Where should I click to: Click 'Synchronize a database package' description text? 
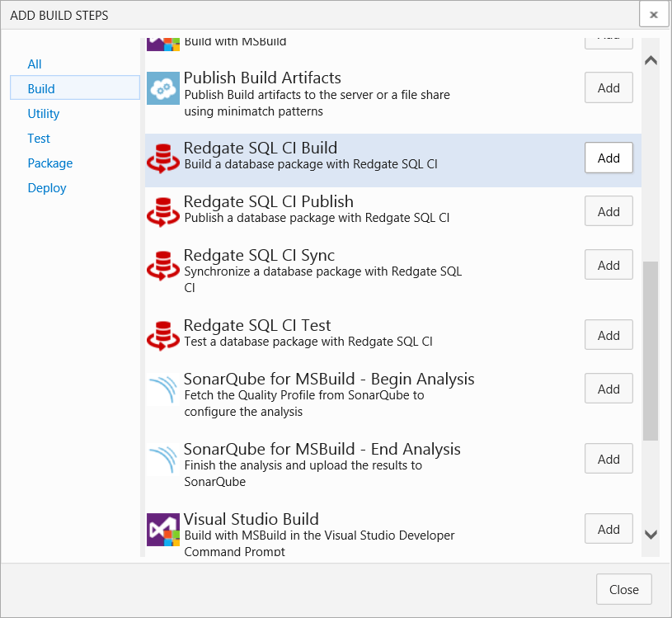(323, 280)
